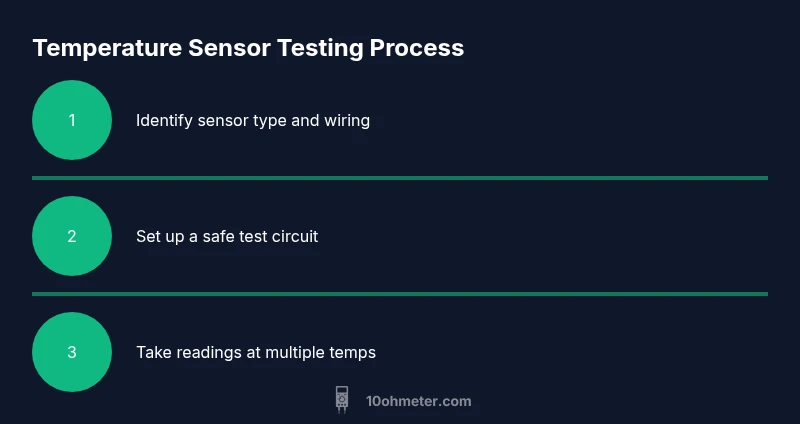This screenshot has width=800, height=424.
Task: Click 'Identify sensor type and wiring' text
Action: pyautogui.click(x=252, y=121)
